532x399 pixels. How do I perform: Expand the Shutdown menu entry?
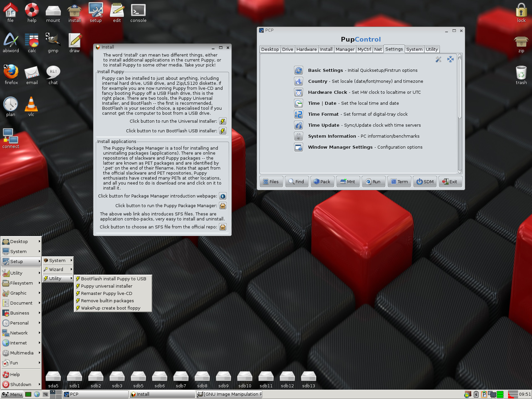[21, 385]
